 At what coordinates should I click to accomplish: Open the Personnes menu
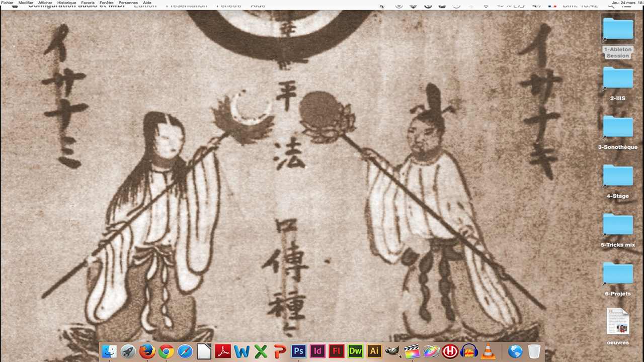click(128, 3)
